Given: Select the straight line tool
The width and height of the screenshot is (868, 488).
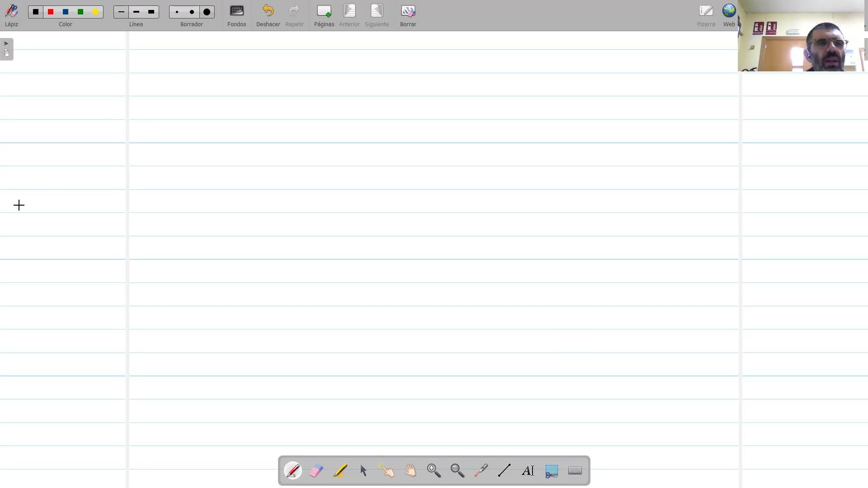Looking at the screenshot, I should coord(504,471).
